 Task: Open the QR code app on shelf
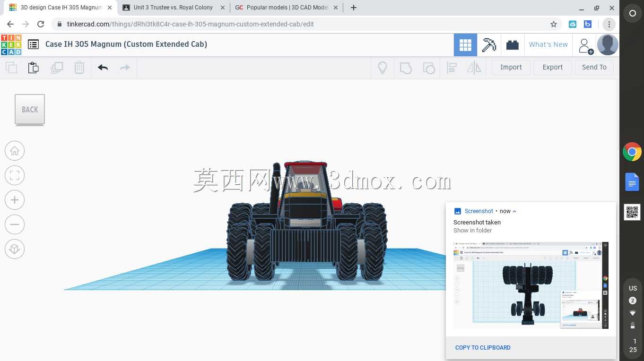click(x=632, y=212)
